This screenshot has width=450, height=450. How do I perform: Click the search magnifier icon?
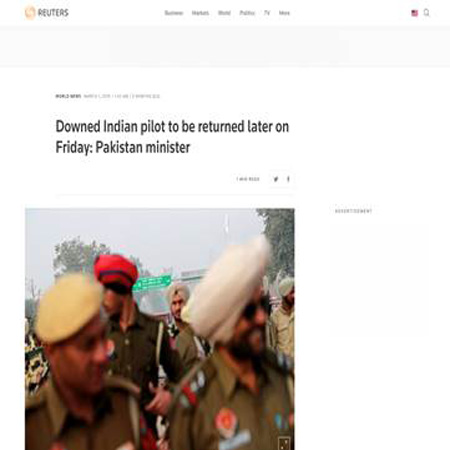(426, 13)
